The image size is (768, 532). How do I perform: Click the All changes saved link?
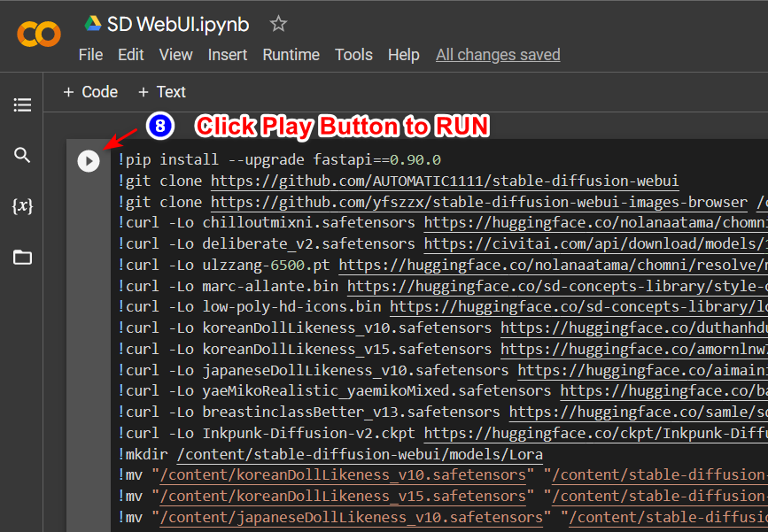(x=498, y=55)
